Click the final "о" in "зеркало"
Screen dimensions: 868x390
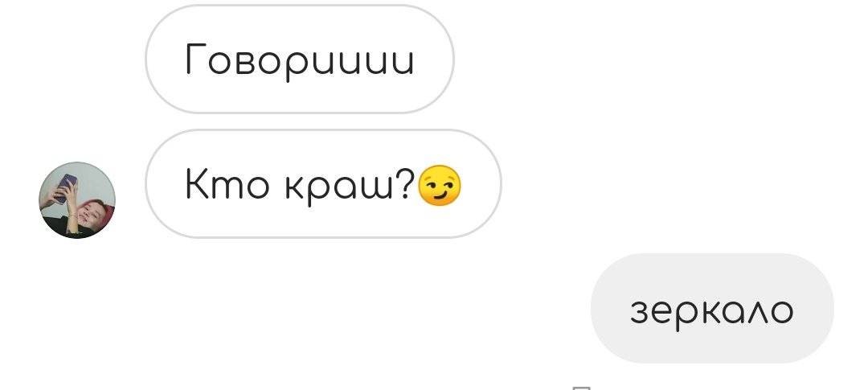pos(782,313)
